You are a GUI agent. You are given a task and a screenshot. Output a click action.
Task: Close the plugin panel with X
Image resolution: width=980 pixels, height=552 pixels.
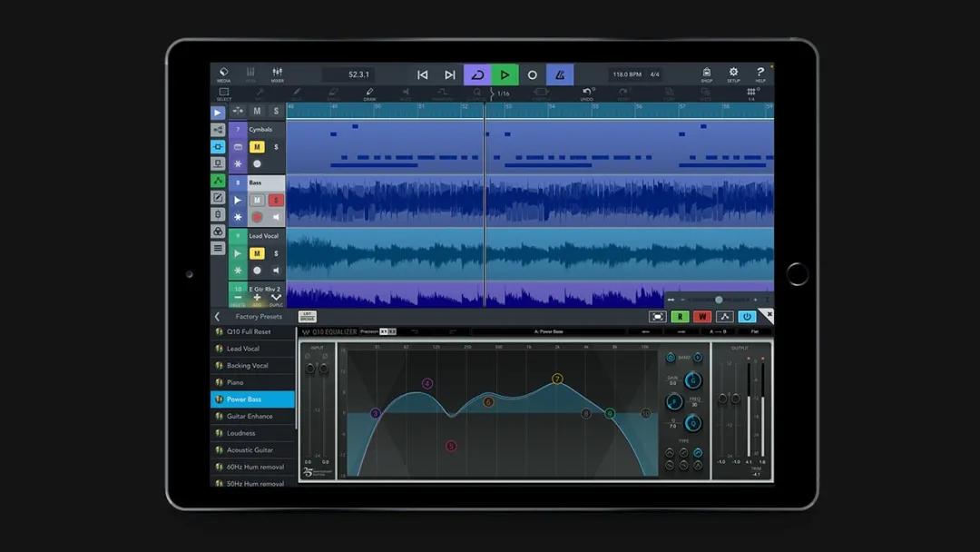pos(769,314)
